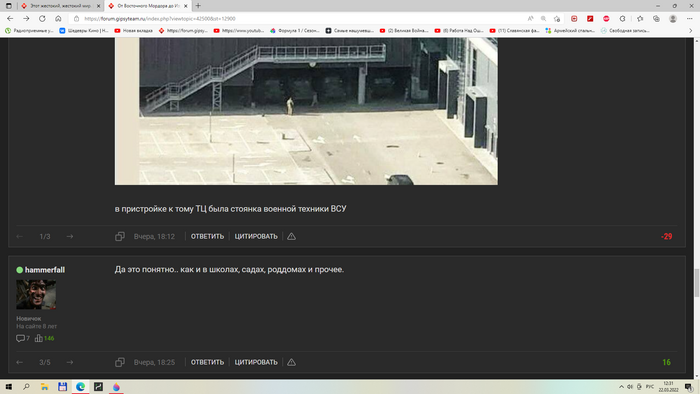Open bookmark 'https://www.youtub...'
700x394 pixels.
239,31
